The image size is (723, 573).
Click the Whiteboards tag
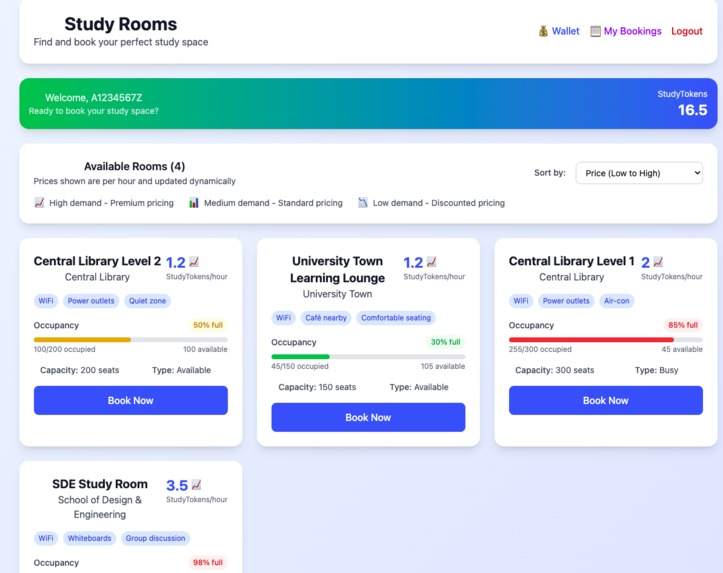coord(89,538)
